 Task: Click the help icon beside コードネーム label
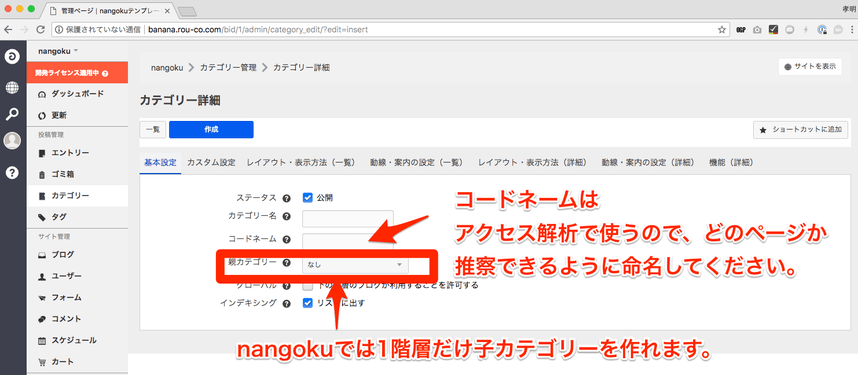pyautogui.click(x=286, y=240)
